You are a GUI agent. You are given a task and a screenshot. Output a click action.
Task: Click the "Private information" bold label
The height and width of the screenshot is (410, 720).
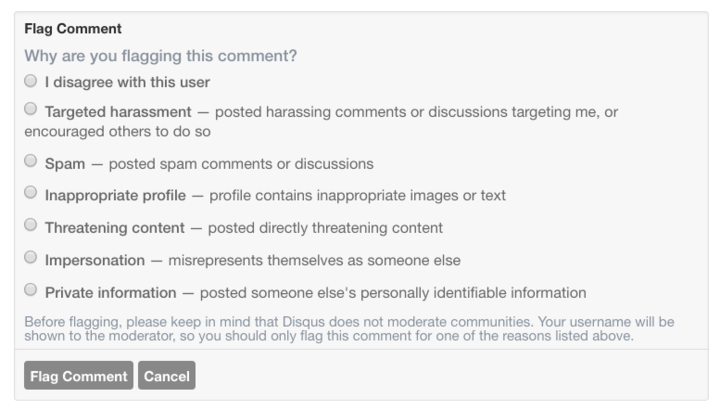(111, 293)
